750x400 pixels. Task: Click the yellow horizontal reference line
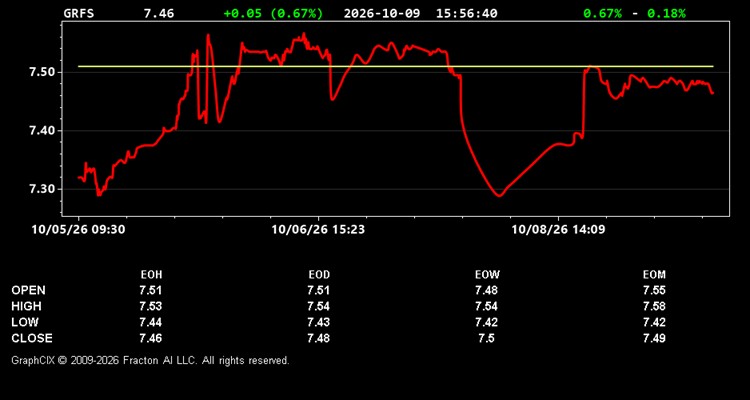pos(396,67)
